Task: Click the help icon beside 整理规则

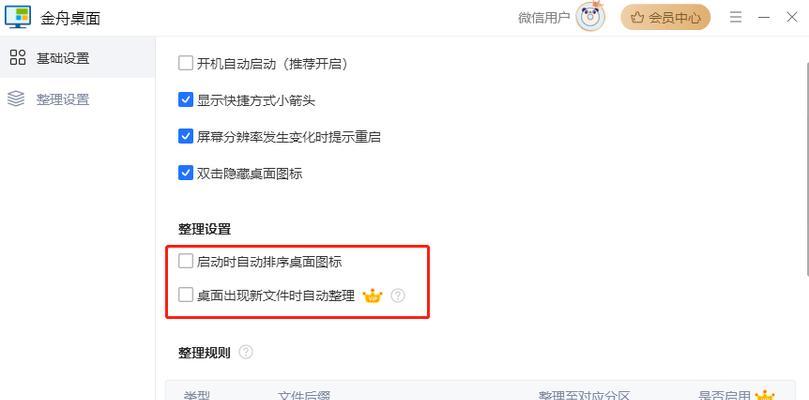Action: coord(246,352)
